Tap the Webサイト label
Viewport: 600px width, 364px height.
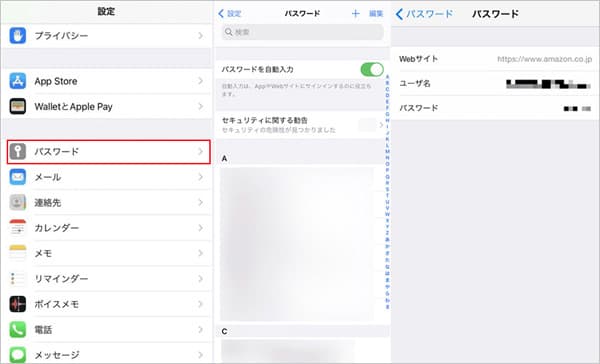(418, 59)
